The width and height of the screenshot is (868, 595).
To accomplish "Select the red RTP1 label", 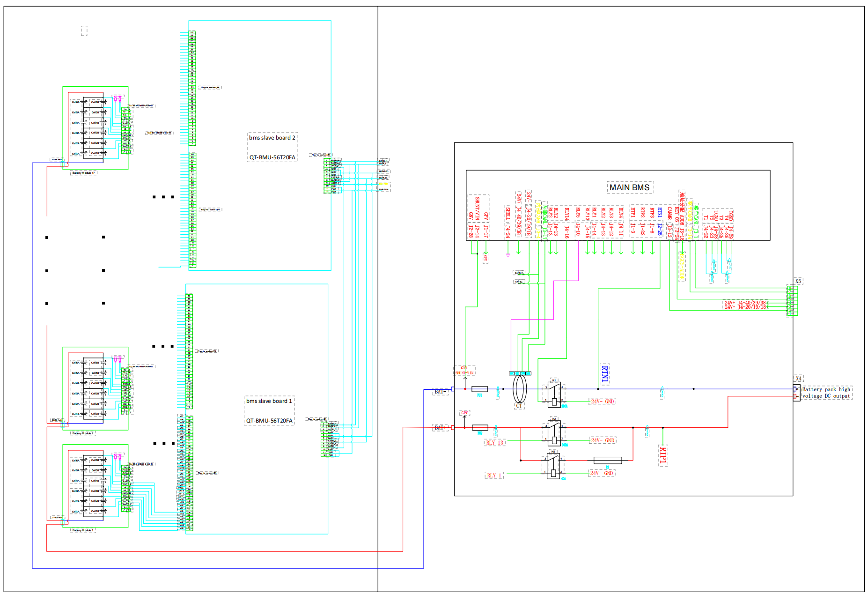I will pyautogui.click(x=662, y=455).
